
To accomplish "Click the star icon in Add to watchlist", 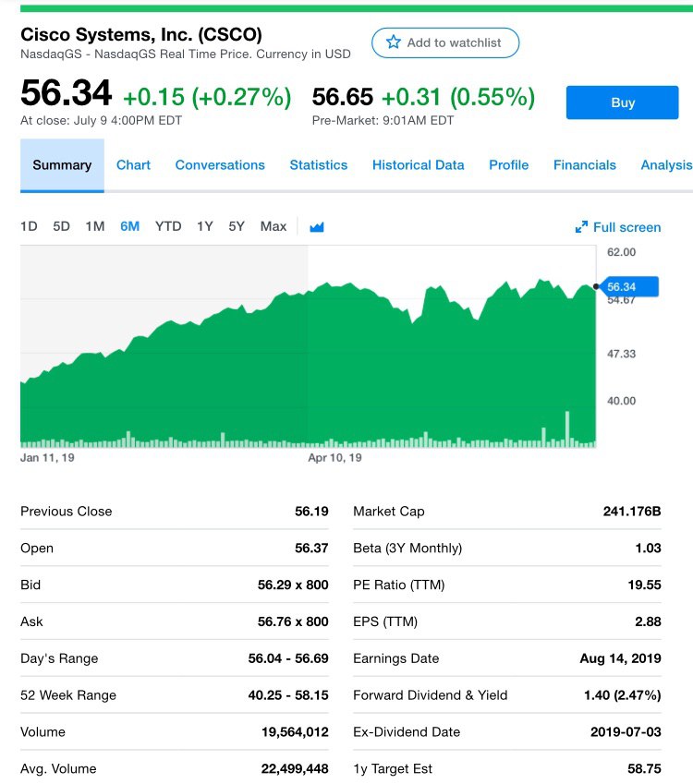I will [394, 42].
